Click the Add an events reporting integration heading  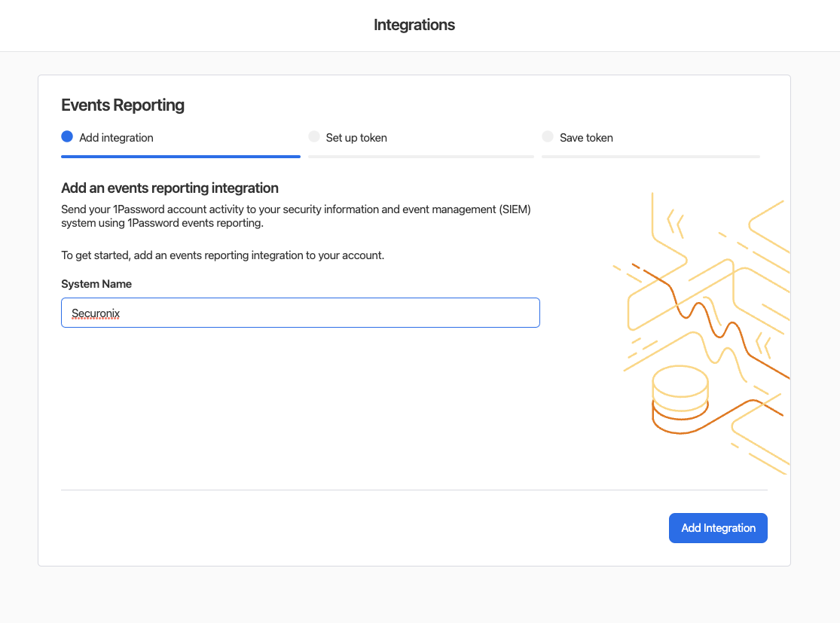170,188
